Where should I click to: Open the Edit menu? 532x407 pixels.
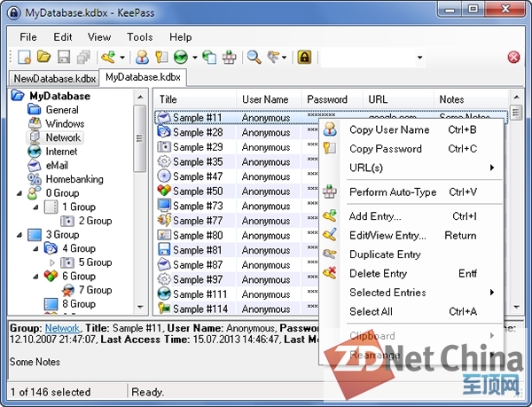point(63,36)
